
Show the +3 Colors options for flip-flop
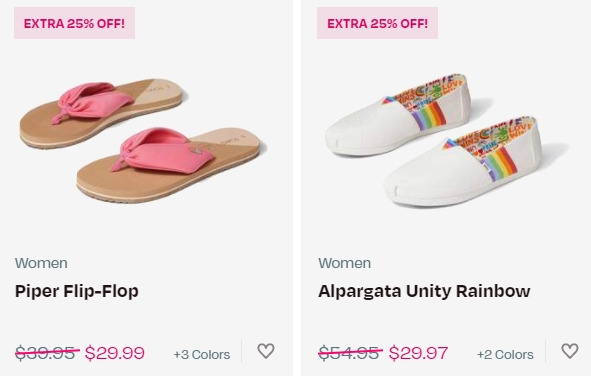[202, 355]
